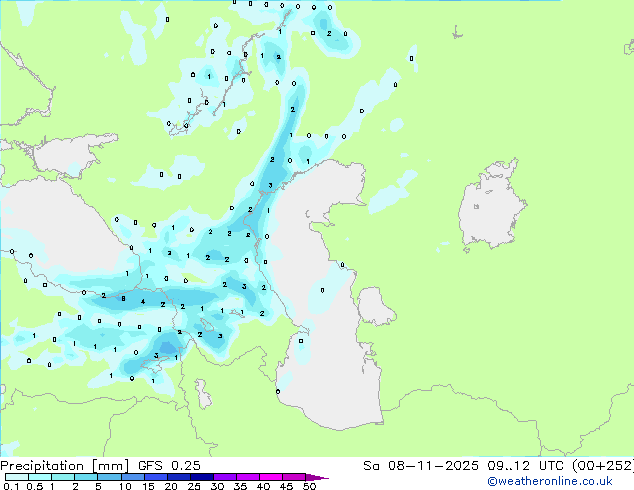Click the legend label "45"
Image resolution: width=634 pixels, height=490 pixels.
(286, 486)
